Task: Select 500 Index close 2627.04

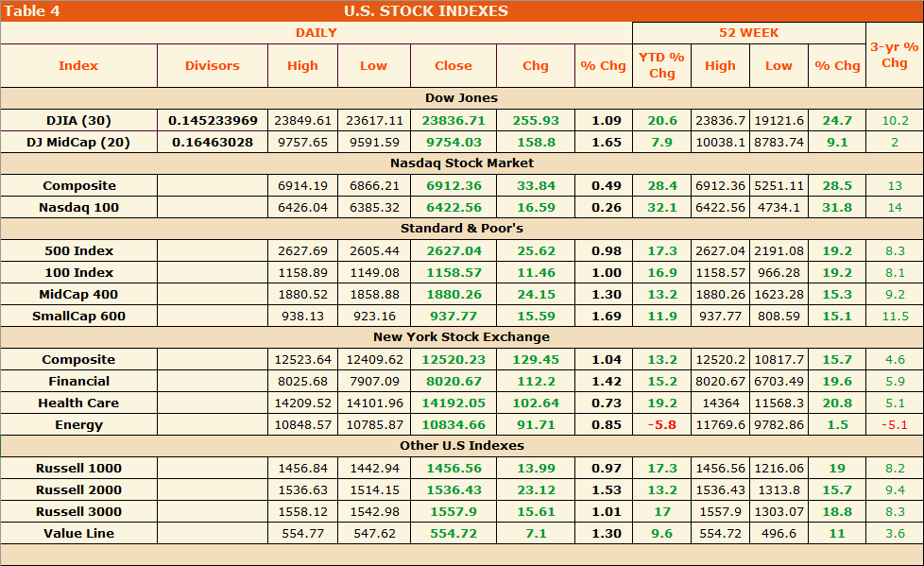Action: (x=453, y=250)
